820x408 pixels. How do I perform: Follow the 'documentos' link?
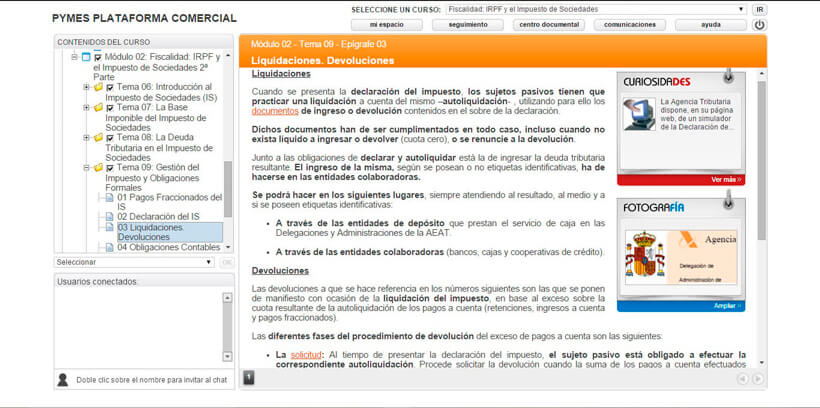pyautogui.click(x=275, y=111)
